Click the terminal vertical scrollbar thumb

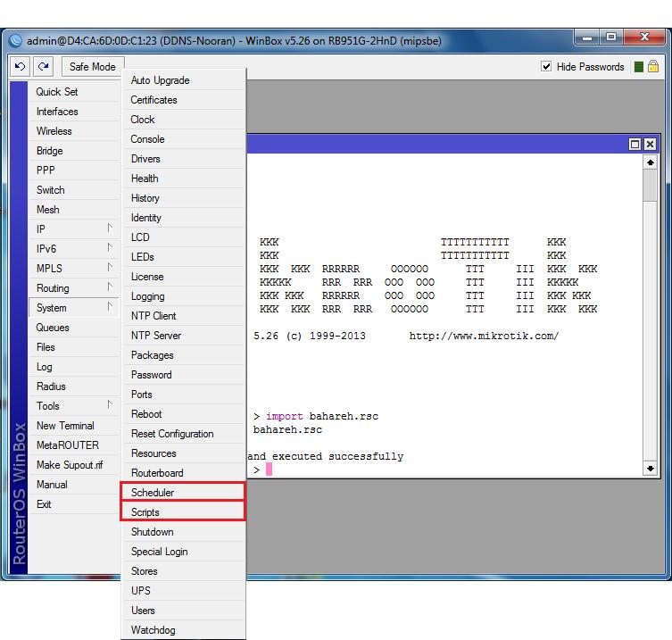point(651,185)
